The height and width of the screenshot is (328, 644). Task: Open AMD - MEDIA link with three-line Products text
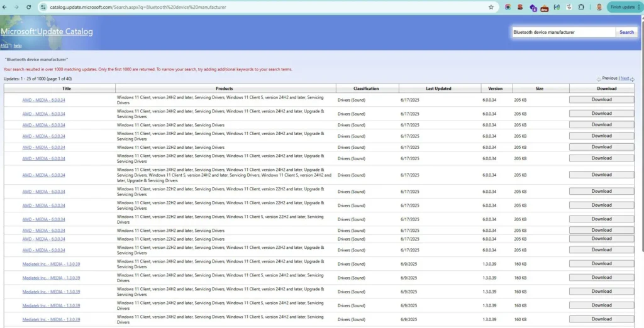point(43,175)
